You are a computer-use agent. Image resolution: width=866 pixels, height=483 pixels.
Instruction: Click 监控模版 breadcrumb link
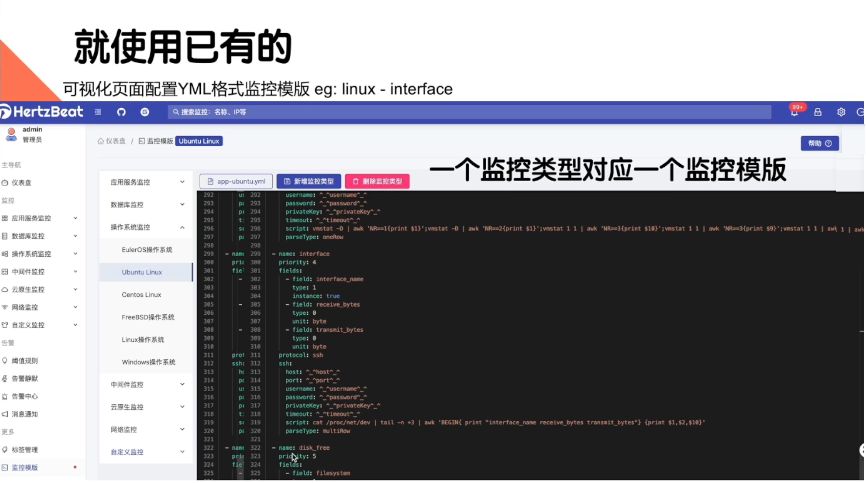pos(156,141)
